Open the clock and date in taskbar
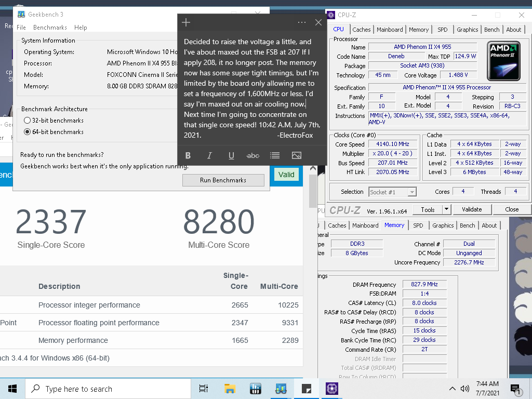This screenshot has height=399, width=532. click(x=487, y=389)
